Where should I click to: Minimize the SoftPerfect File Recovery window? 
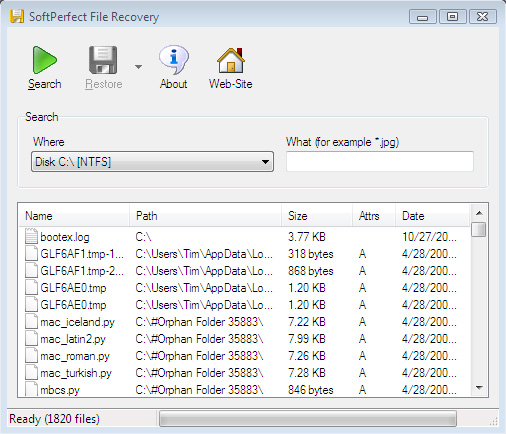(423, 17)
